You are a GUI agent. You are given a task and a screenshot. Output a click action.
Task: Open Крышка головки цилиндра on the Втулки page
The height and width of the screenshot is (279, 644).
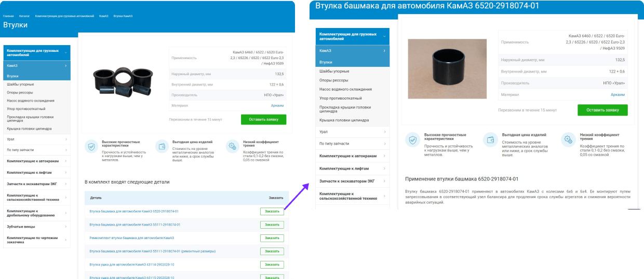click(29, 129)
